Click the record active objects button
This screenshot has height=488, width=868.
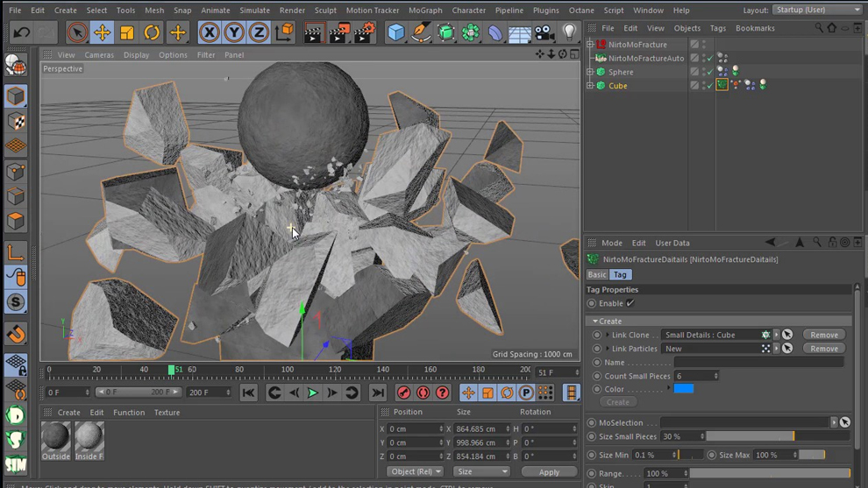click(403, 393)
